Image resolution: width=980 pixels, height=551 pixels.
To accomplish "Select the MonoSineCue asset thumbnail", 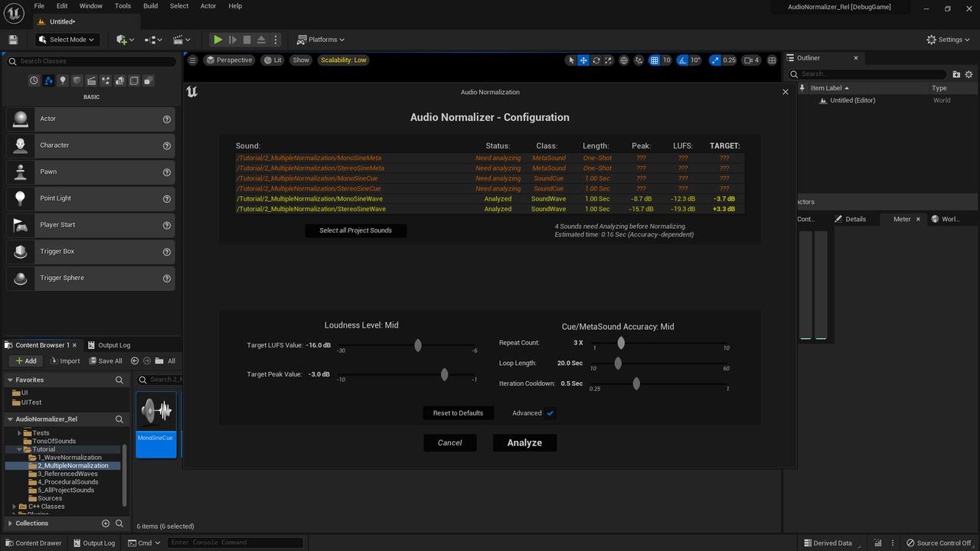I will (x=156, y=425).
